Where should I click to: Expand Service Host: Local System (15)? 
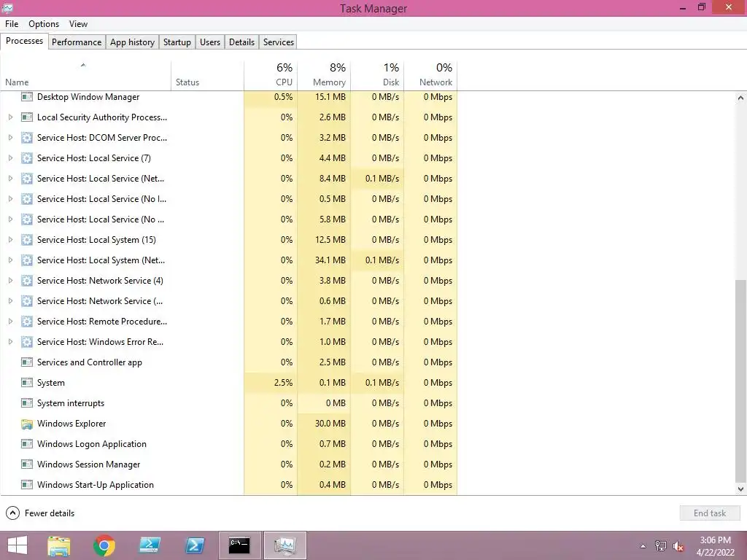click(x=10, y=239)
